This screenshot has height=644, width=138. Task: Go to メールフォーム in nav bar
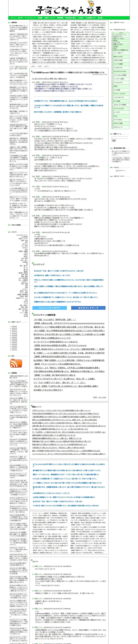coord(30,18)
